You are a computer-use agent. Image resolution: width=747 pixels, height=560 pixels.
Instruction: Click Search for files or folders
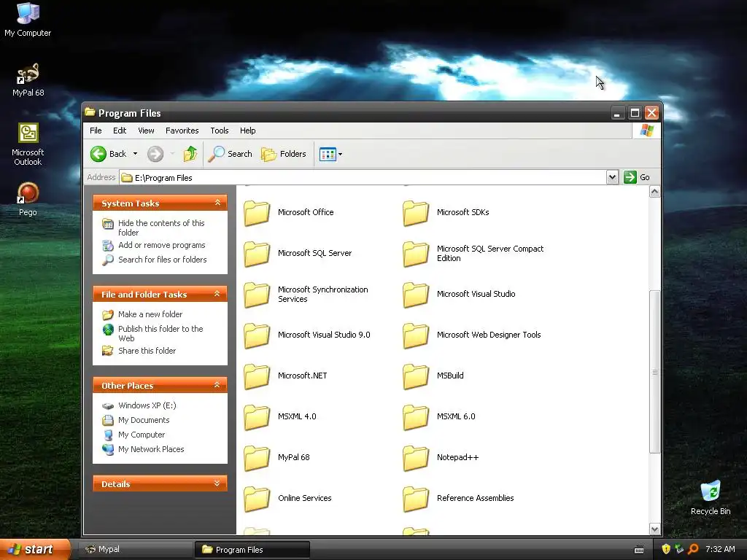[x=163, y=260]
